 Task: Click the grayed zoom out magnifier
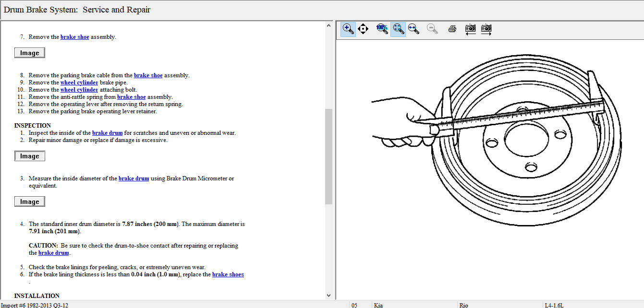click(x=433, y=29)
